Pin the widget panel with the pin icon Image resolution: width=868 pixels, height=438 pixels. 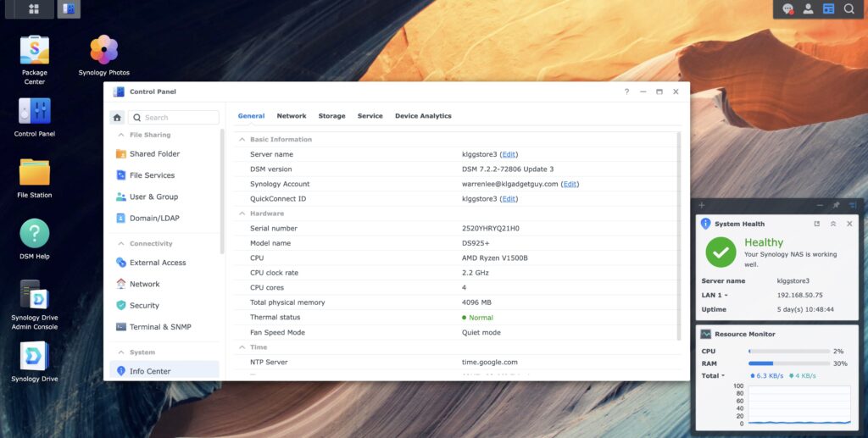tap(836, 205)
